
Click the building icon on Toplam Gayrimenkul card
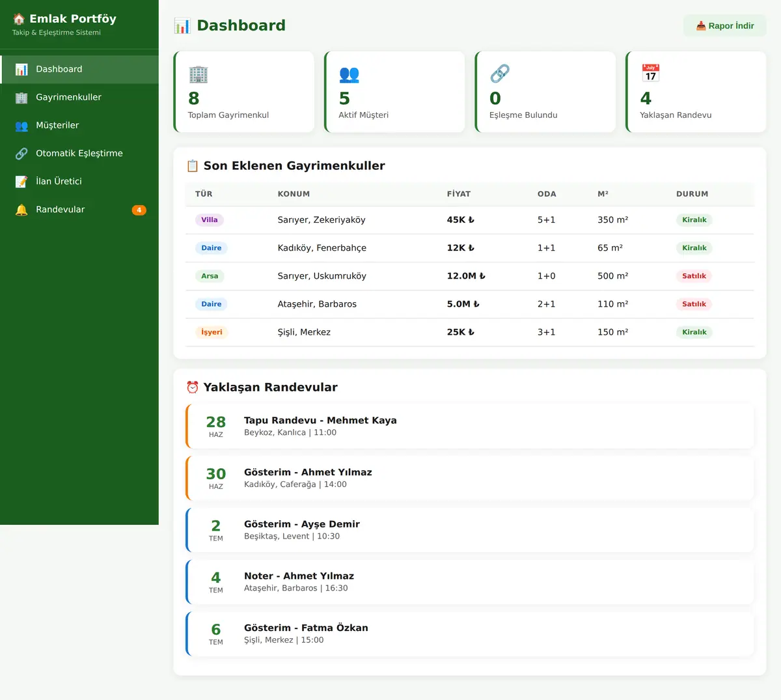pos(198,74)
